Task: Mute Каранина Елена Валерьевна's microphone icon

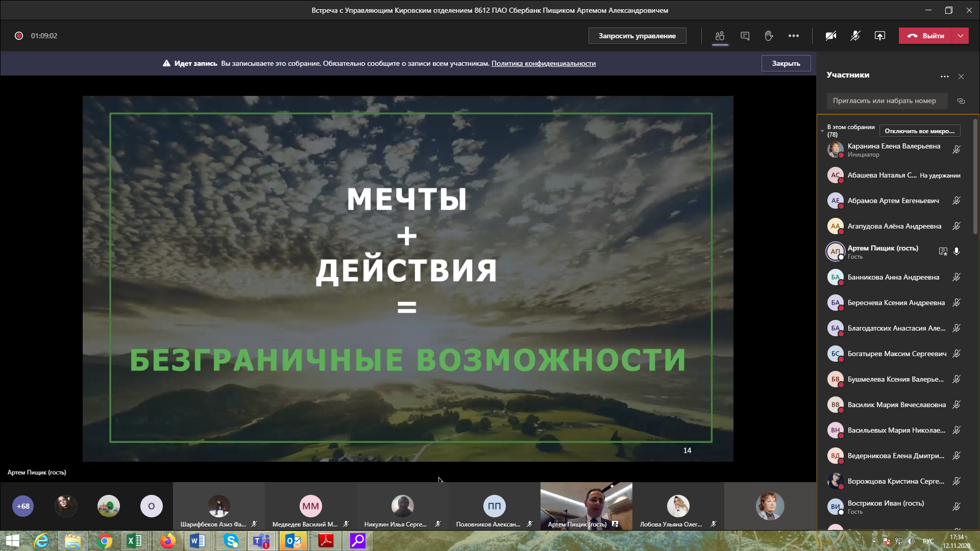Action: point(957,149)
